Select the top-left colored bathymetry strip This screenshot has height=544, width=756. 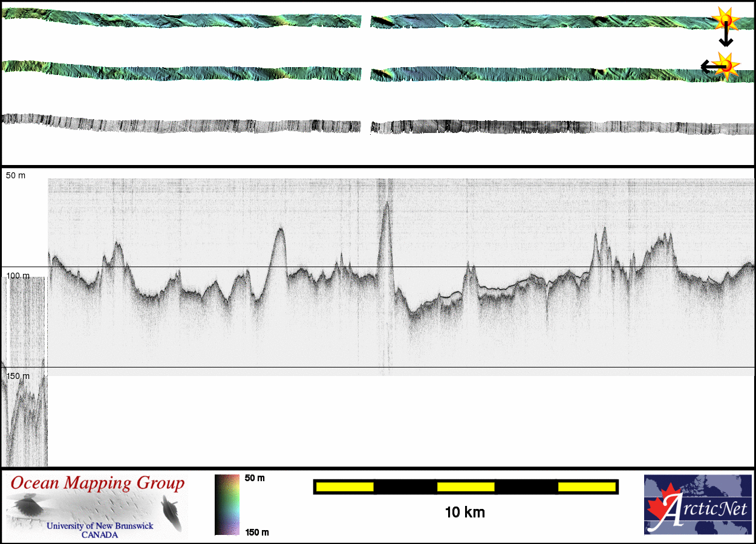click(181, 19)
